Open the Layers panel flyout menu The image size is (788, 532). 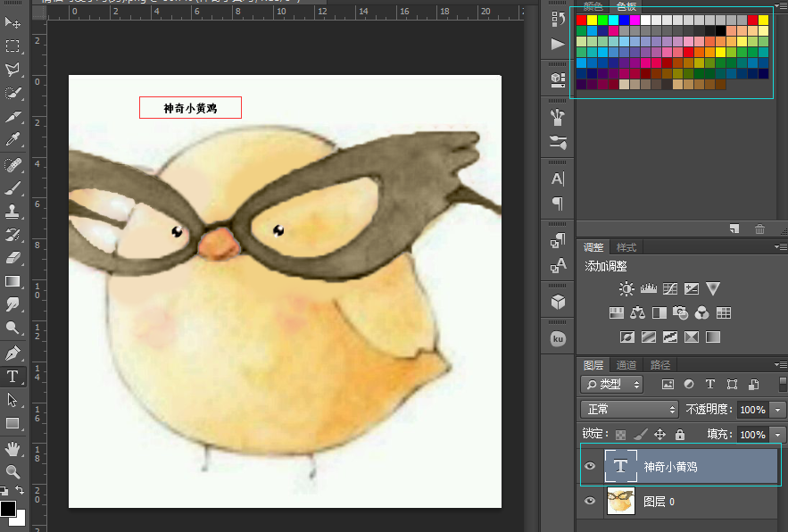pyautogui.click(x=781, y=364)
